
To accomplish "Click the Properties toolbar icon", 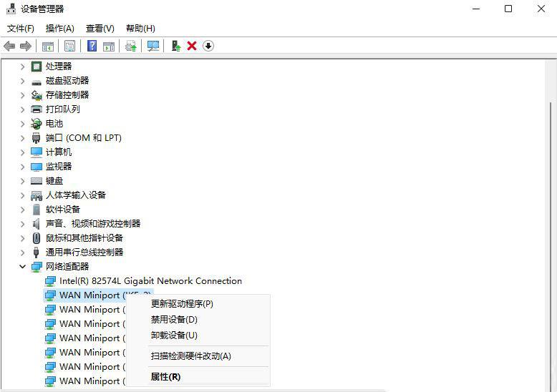I will coord(69,46).
